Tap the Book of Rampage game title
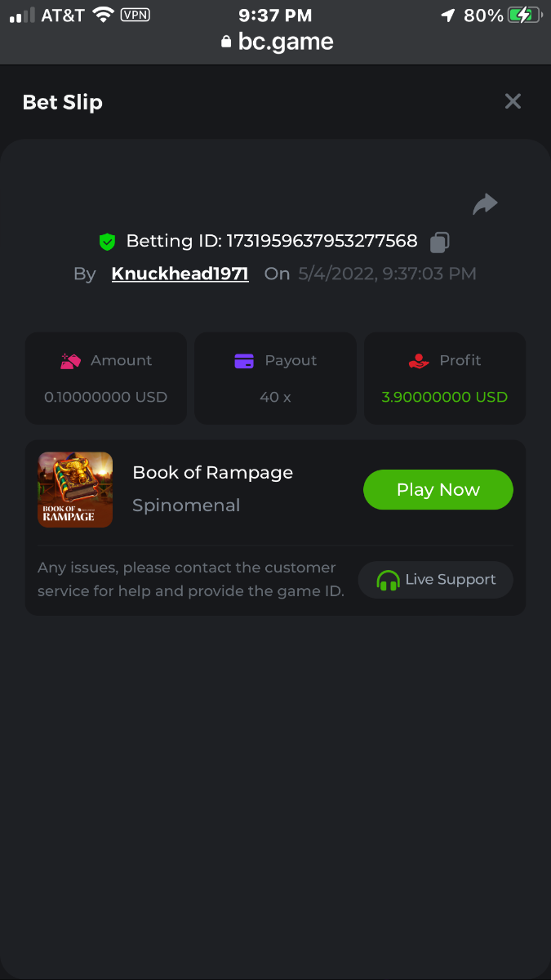The width and height of the screenshot is (551, 980). (x=212, y=472)
